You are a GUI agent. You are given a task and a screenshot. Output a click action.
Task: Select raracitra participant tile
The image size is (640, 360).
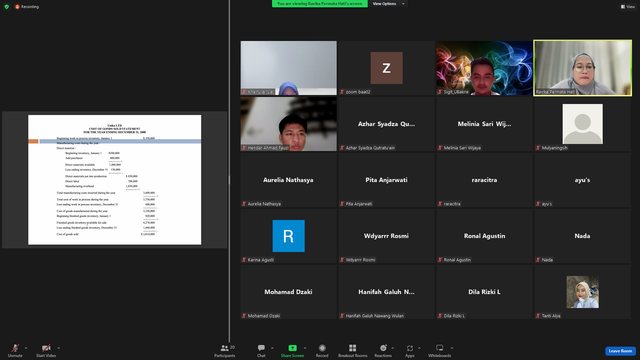coord(484,180)
